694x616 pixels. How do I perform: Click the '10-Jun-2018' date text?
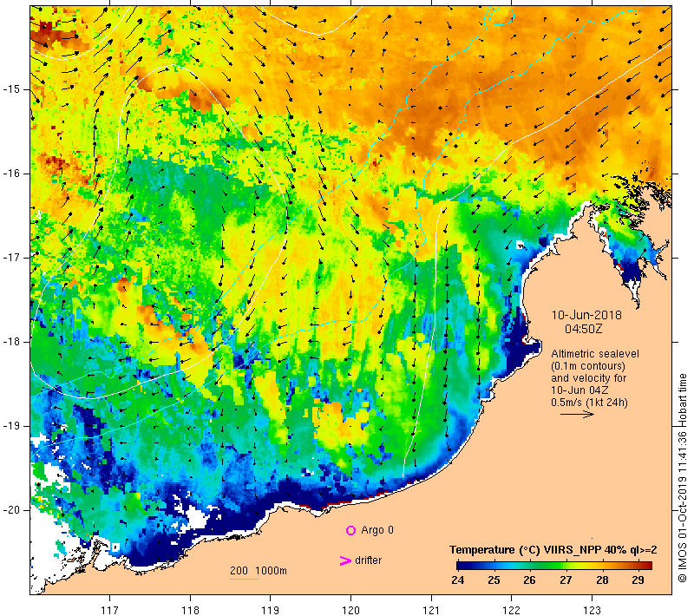click(586, 315)
